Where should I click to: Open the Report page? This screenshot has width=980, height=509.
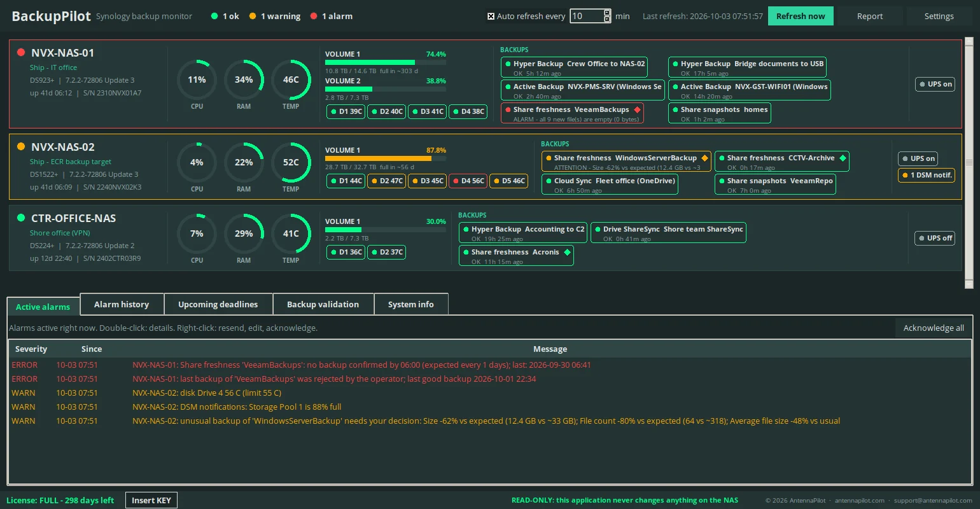point(870,16)
